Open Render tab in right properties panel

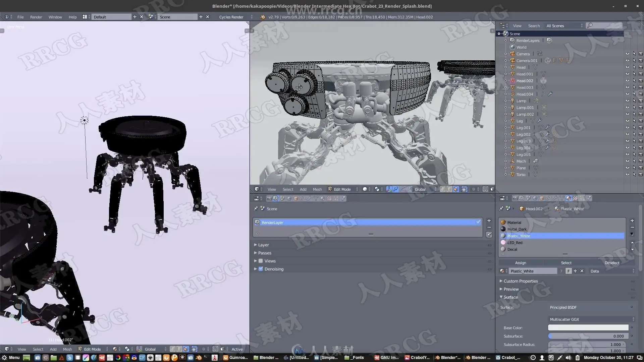(515, 198)
